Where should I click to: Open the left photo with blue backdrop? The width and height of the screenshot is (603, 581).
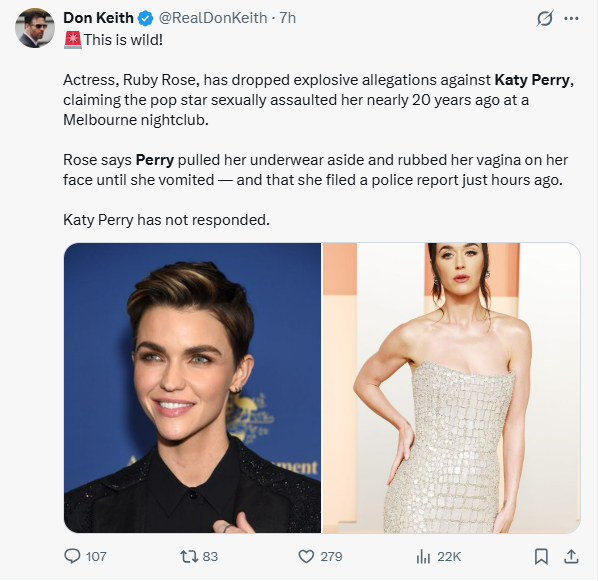(192, 388)
